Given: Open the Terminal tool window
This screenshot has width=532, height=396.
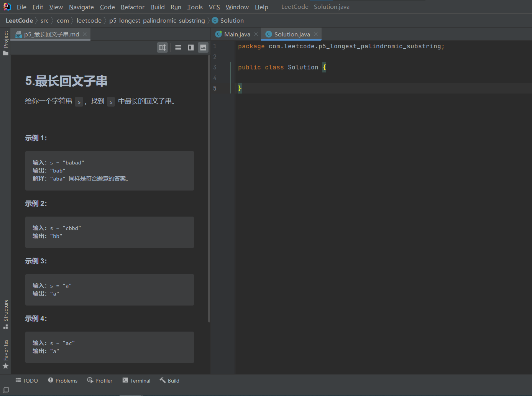Looking at the screenshot, I should pyautogui.click(x=136, y=381).
